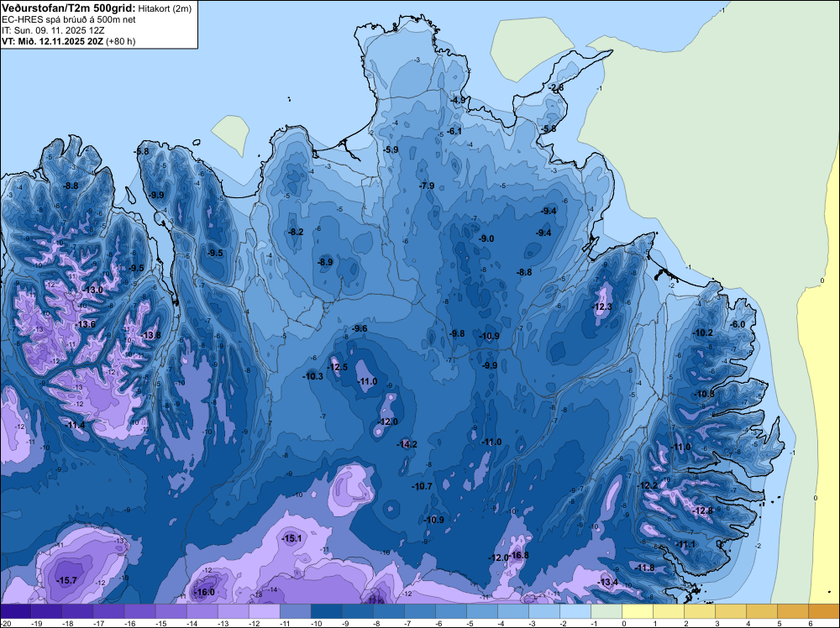Click the -12.5 temperature value

tap(338, 367)
